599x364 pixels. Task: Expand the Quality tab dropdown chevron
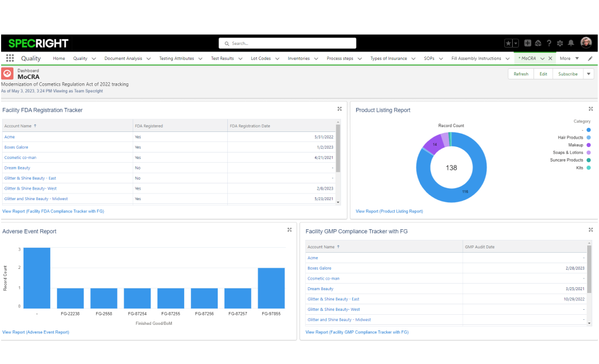pyautogui.click(x=93, y=59)
